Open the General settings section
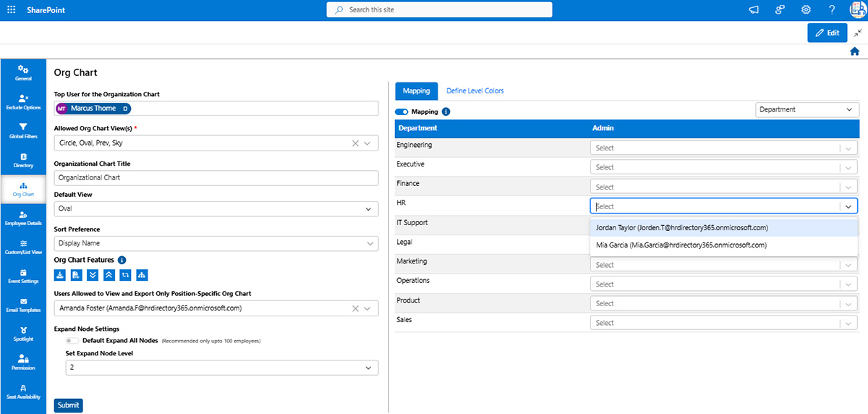Screen dimensions: 868x414 pyautogui.click(x=23, y=72)
